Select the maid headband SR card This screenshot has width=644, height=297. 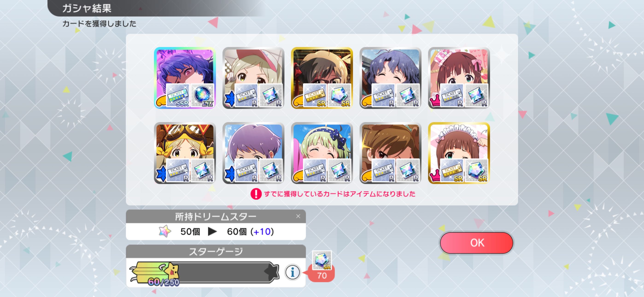459,153
